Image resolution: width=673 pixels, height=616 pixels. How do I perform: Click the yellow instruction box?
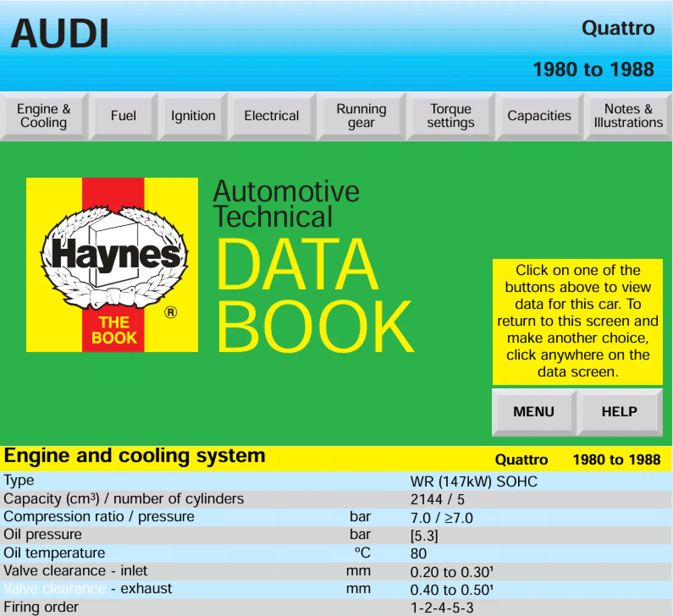tap(577, 321)
